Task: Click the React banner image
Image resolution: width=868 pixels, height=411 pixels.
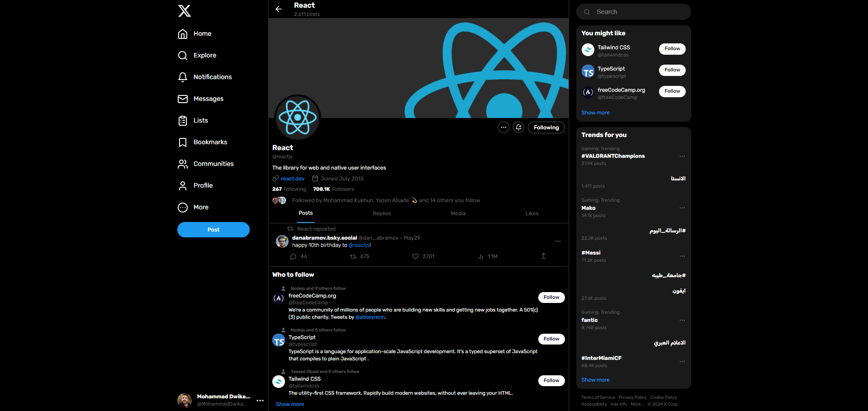Action: tap(418, 68)
